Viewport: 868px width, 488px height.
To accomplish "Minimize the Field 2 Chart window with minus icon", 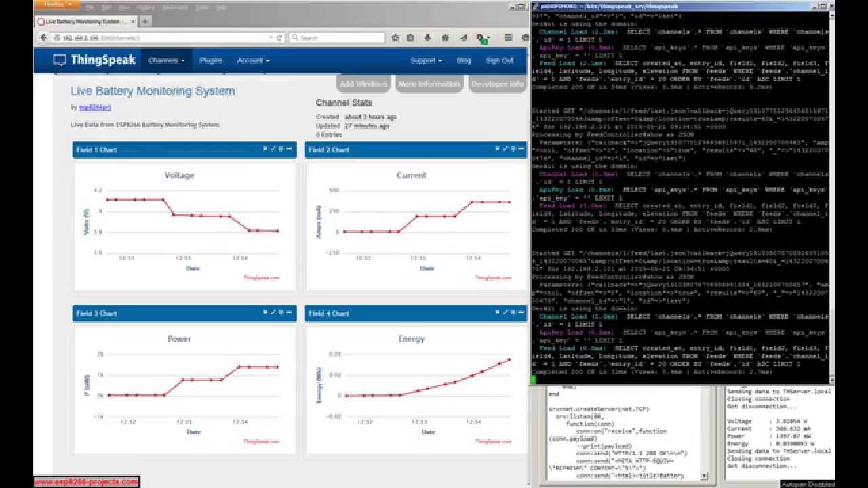I will 521,149.
